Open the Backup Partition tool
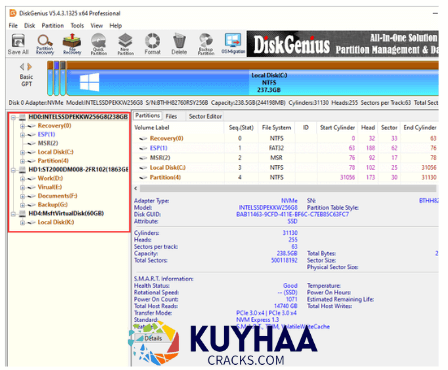This screenshot has height=370, width=448. coord(206,44)
